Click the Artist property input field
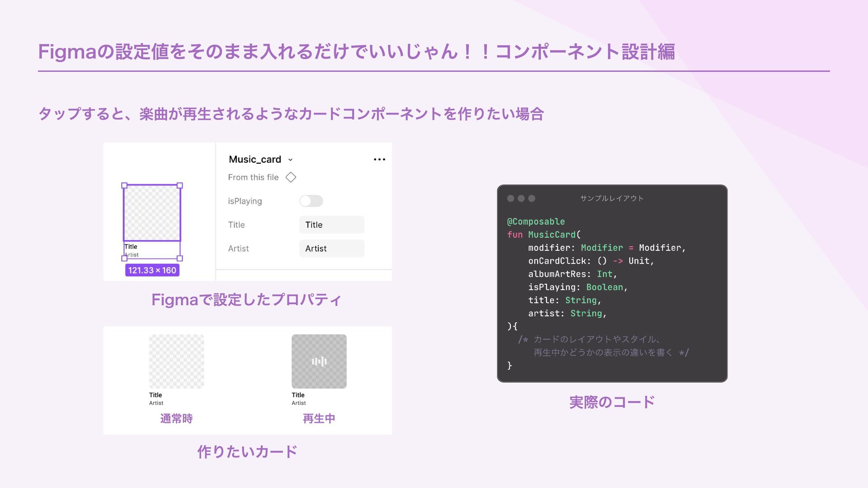Viewport: 868px width, 488px height. pos(332,249)
